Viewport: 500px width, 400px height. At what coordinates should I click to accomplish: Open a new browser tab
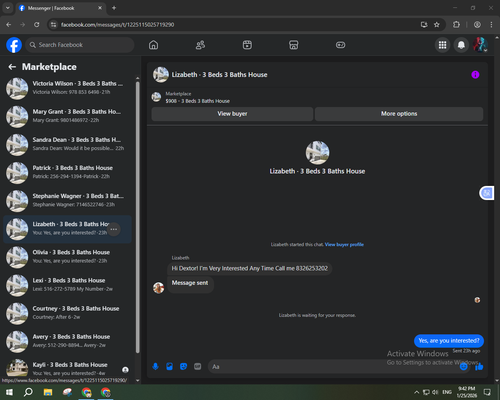click(x=114, y=8)
